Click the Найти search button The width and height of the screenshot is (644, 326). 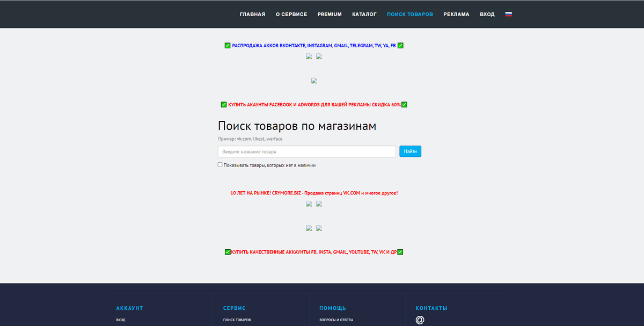click(x=410, y=152)
